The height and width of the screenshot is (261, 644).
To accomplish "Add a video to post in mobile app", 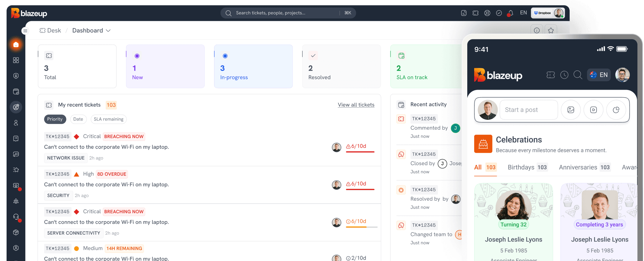I will (x=594, y=110).
